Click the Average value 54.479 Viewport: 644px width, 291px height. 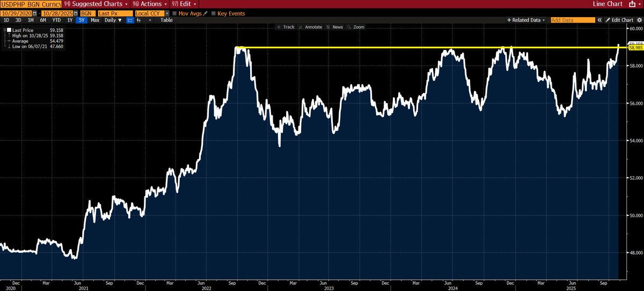pyautogui.click(x=56, y=41)
